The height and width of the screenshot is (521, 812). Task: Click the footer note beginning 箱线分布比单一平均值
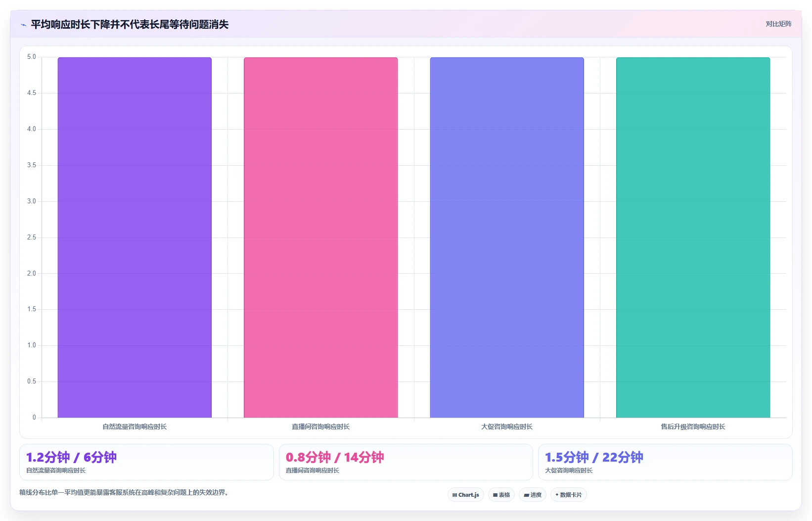[x=124, y=492]
